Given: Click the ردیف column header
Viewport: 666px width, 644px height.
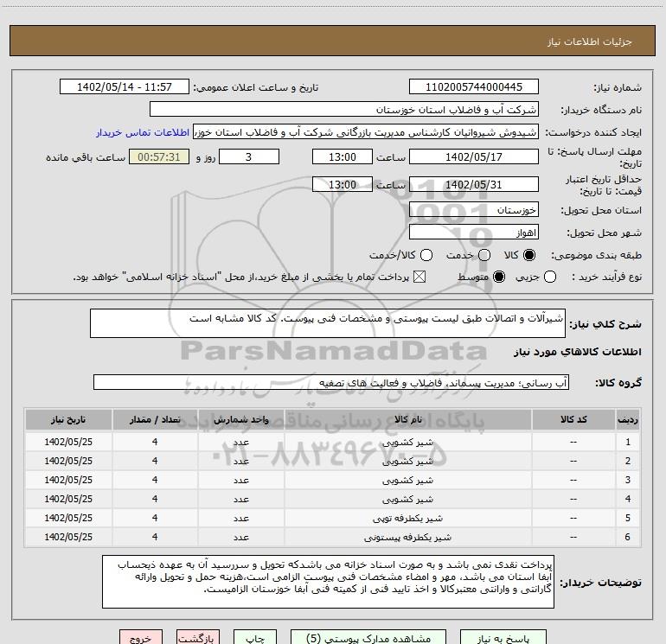Looking at the screenshot, I should pos(628,420).
